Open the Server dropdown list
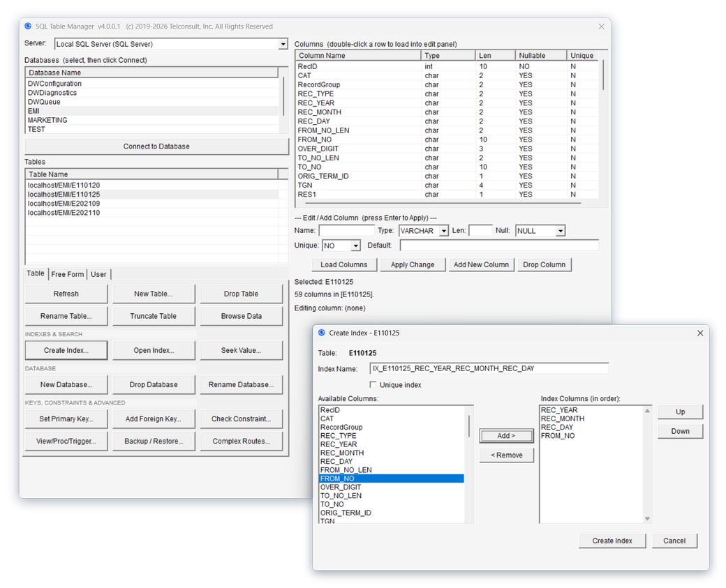The width and height of the screenshot is (726, 588). pyautogui.click(x=283, y=44)
